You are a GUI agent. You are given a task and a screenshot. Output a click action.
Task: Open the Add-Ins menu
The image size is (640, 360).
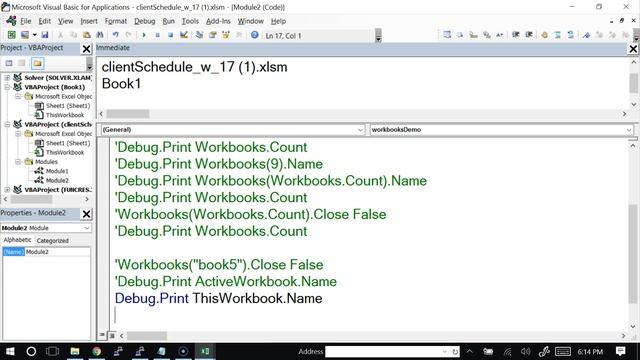coord(218,21)
